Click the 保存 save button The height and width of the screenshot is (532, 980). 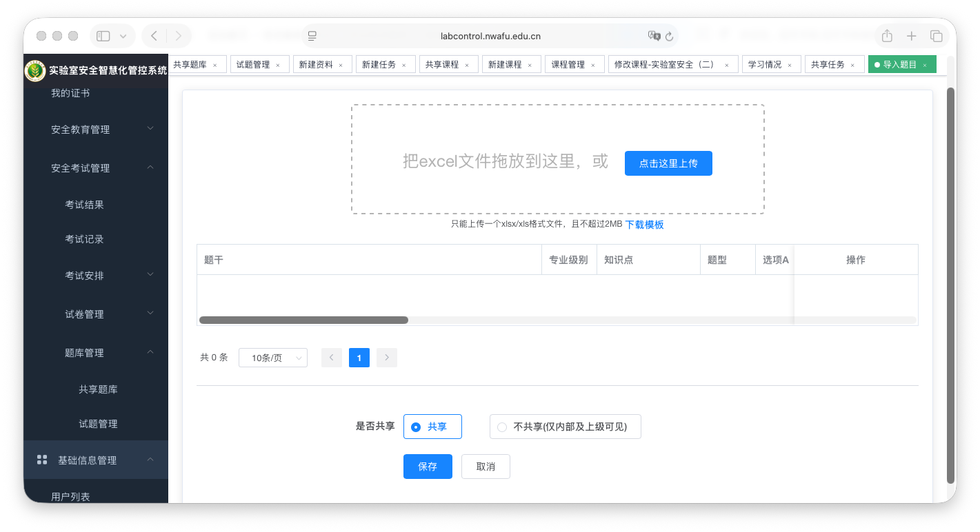point(428,467)
